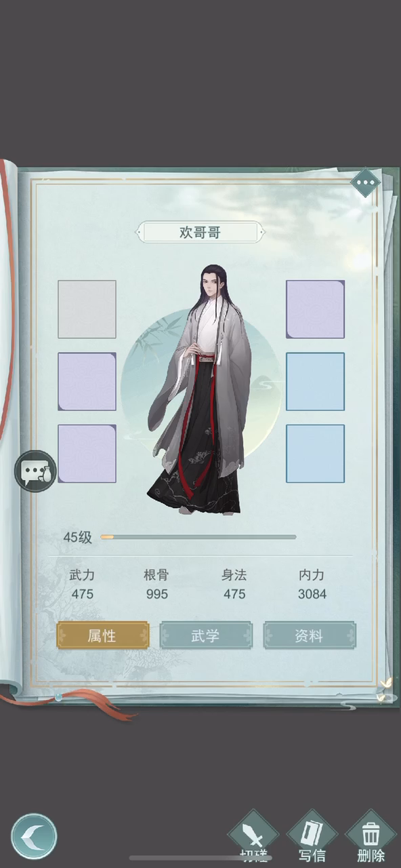
Task: Switch to the 武学 tab
Action: [205, 635]
